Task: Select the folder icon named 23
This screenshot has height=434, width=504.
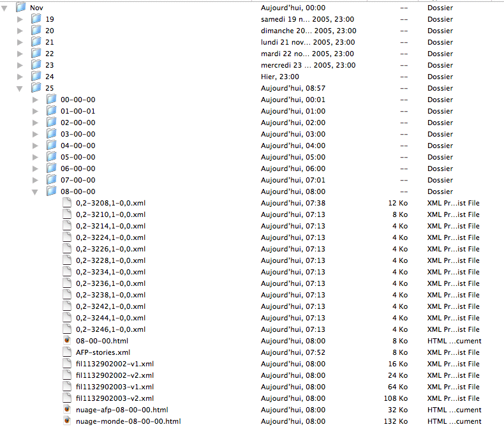Action: coord(36,64)
